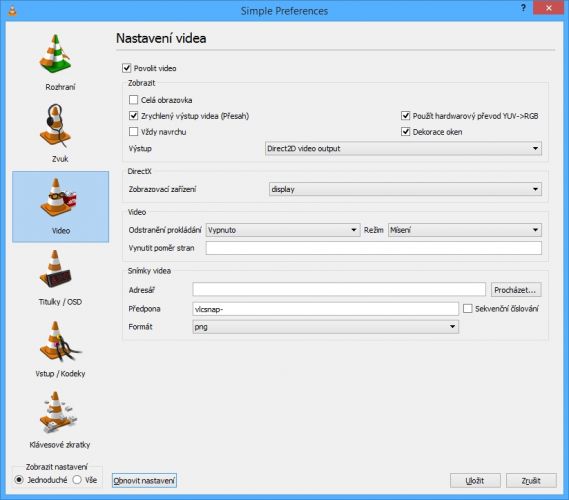Select the Titulky / OSD cone icon
The image size is (569, 500).
(x=55, y=269)
